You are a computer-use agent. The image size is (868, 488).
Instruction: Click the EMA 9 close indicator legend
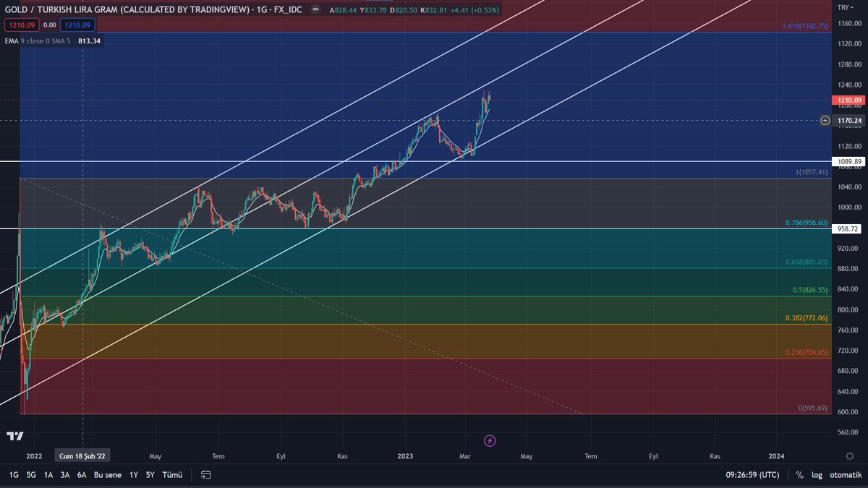(x=38, y=41)
